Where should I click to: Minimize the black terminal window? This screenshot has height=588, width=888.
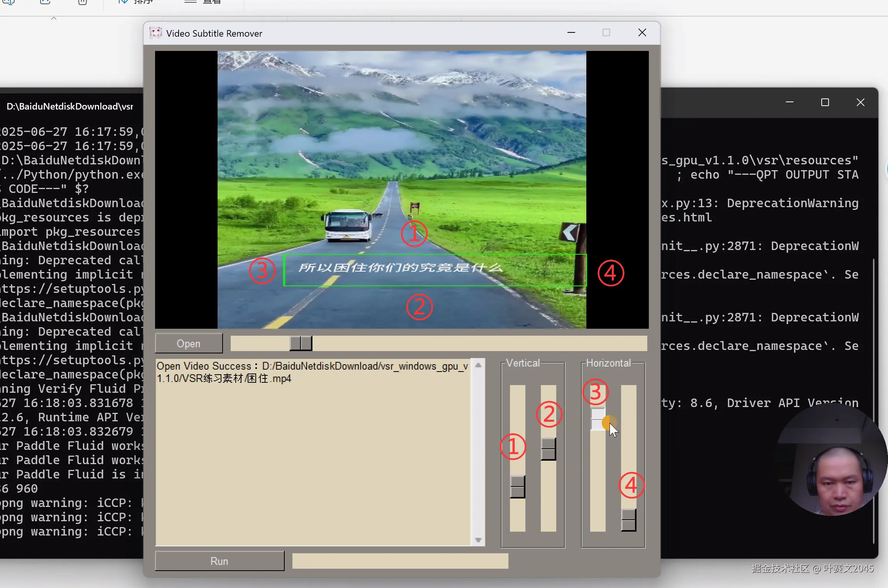click(789, 102)
